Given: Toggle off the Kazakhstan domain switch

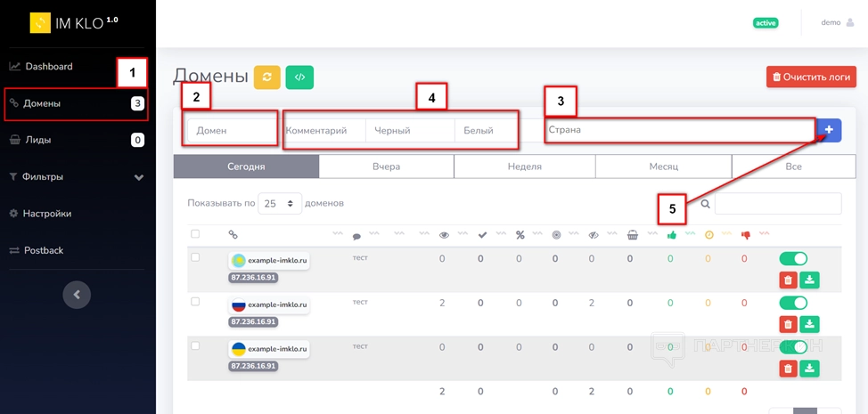Looking at the screenshot, I should click(793, 259).
